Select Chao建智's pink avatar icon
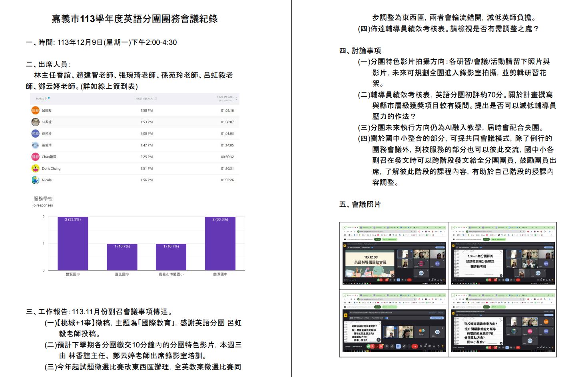The width and height of the screenshot is (588, 377). coord(36,157)
